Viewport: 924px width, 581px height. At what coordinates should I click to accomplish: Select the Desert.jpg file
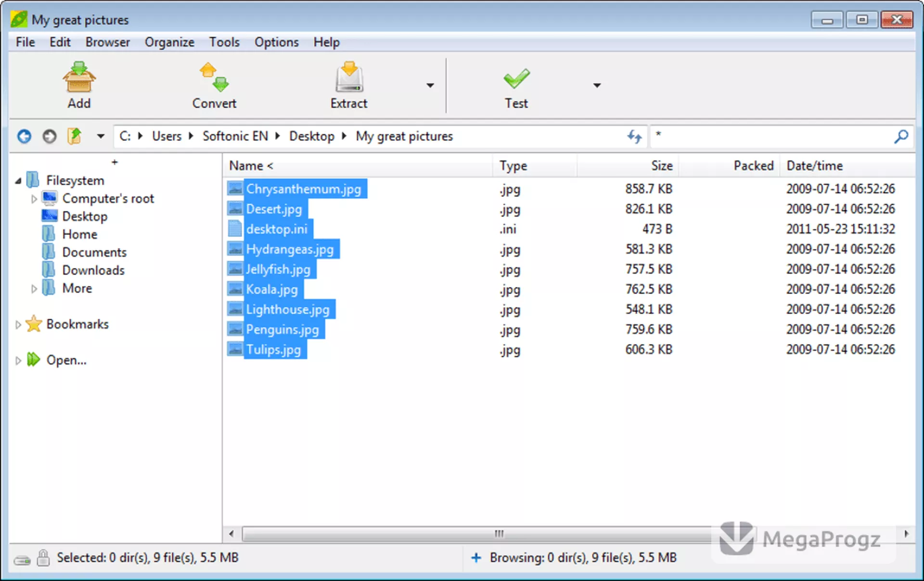[274, 209]
